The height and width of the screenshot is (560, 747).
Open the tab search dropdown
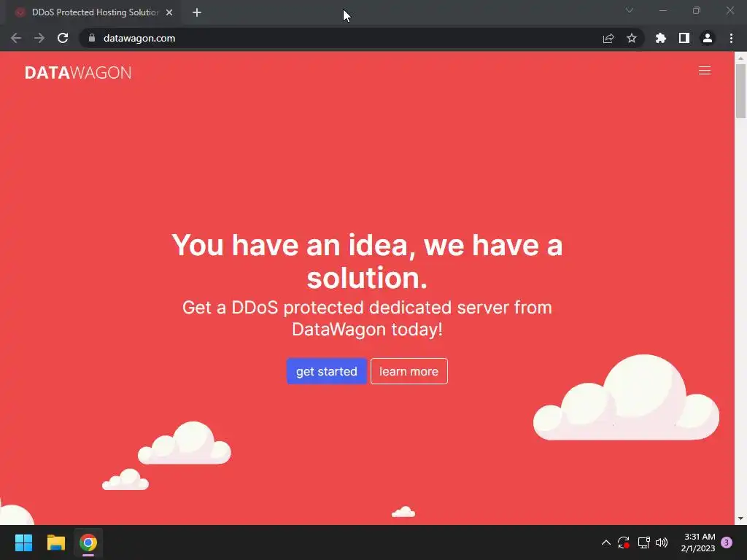pos(630,10)
